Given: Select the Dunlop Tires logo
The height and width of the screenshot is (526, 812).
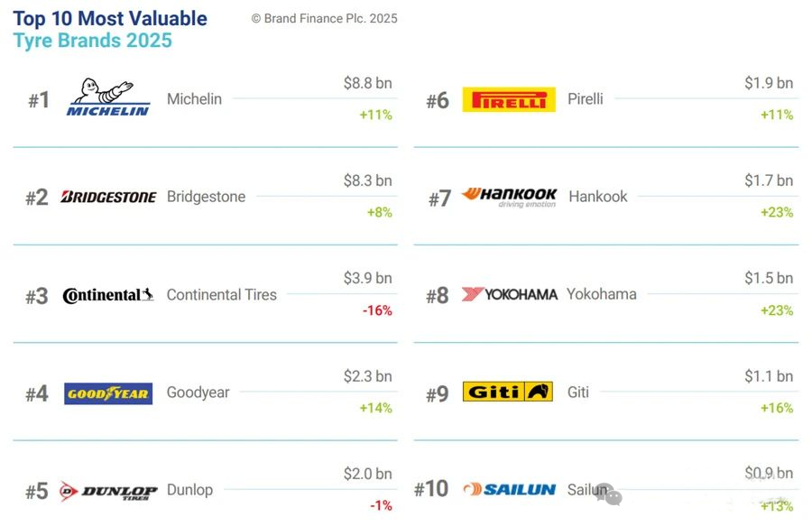Looking at the screenshot, I should [x=108, y=491].
